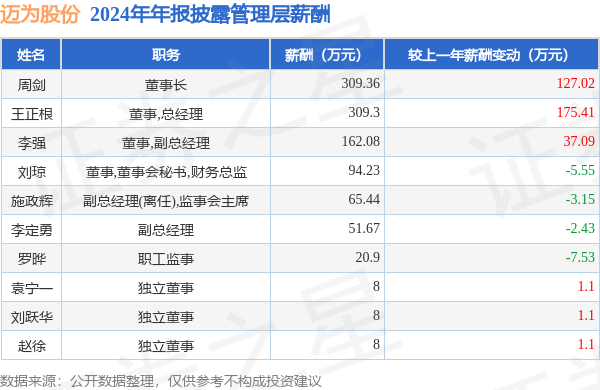Image resolution: width=600 pixels, height=390 pixels.
Task: Click the 2024年年报披露管理层薪酬 heading
Action: point(210,15)
